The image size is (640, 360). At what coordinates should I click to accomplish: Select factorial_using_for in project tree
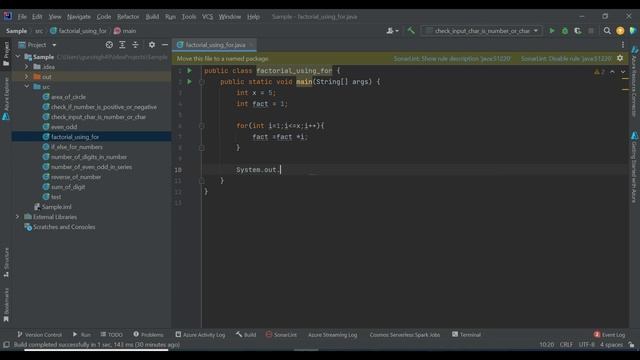pyautogui.click(x=75, y=137)
